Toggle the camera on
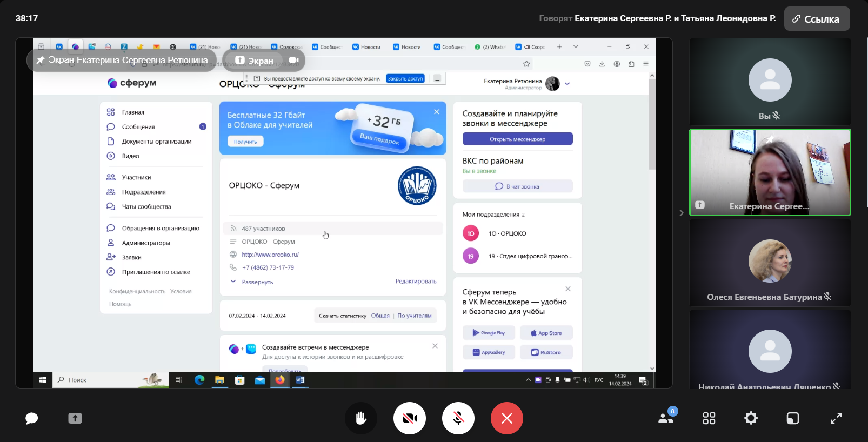 410,418
